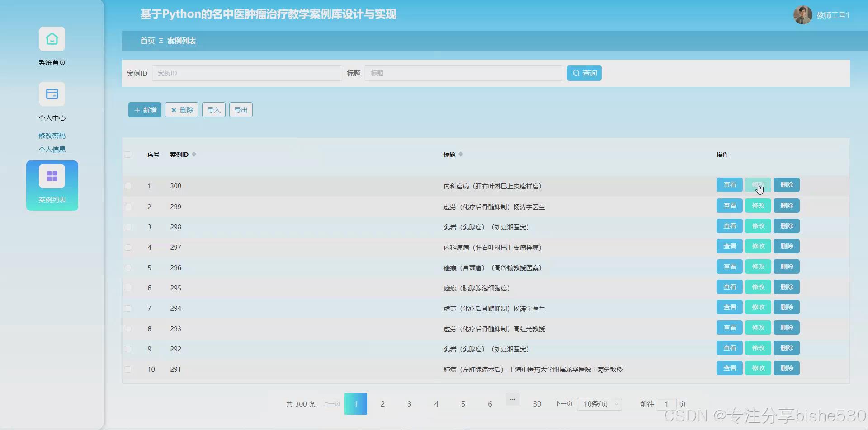
Task: Select the checkbox beside 案例ID 296
Action: pyautogui.click(x=128, y=267)
